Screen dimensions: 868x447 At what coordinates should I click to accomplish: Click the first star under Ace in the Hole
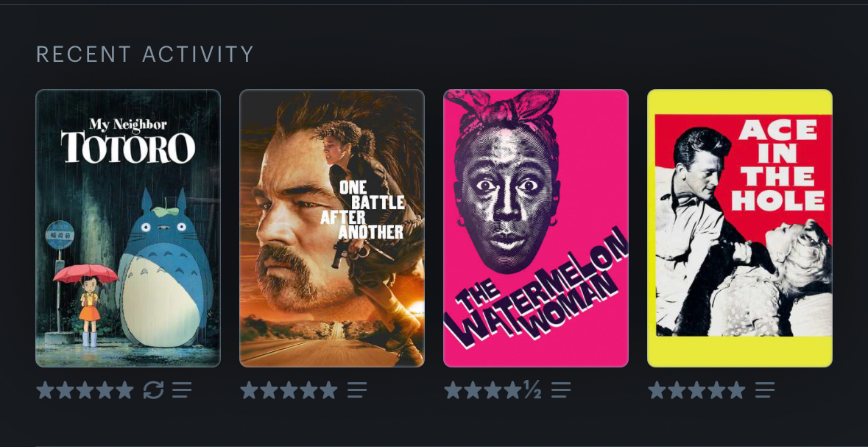point(657,390)
